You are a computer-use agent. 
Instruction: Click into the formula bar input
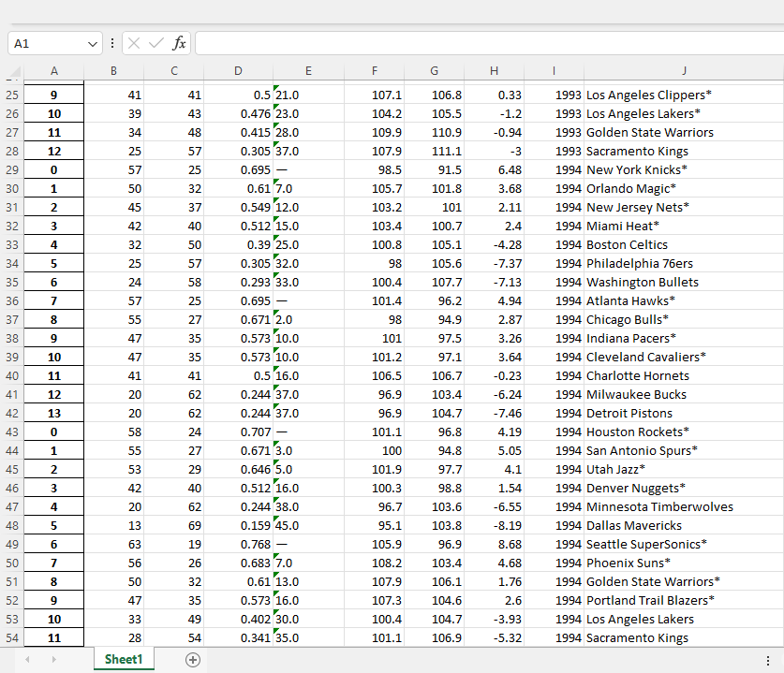(489, 43)
